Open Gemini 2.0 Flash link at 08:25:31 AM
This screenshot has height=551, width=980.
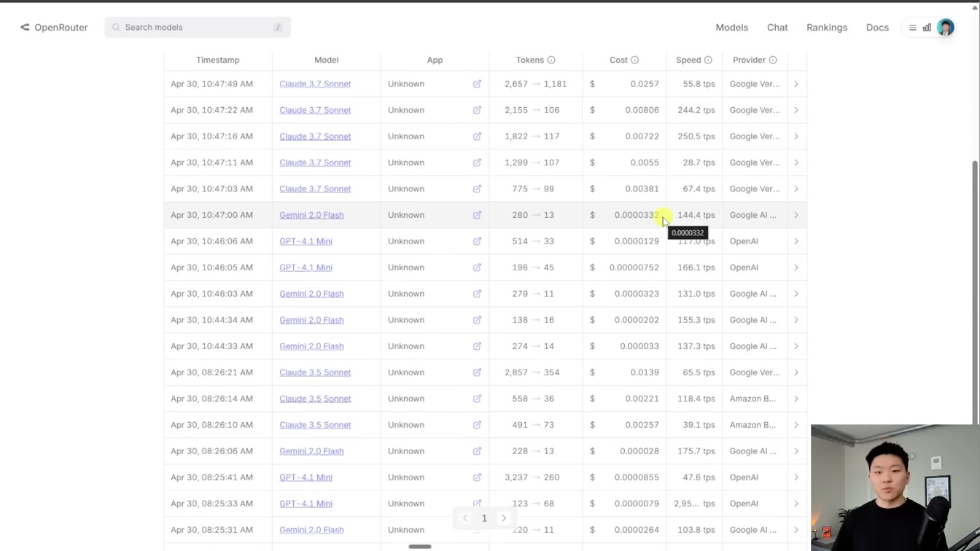coord(311,530)
